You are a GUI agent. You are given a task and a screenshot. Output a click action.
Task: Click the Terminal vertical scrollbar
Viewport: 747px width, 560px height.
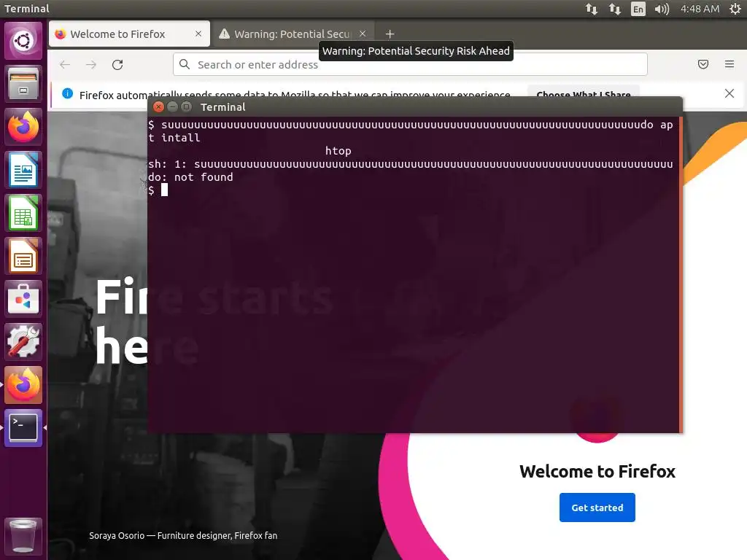(x=681, y=275)
